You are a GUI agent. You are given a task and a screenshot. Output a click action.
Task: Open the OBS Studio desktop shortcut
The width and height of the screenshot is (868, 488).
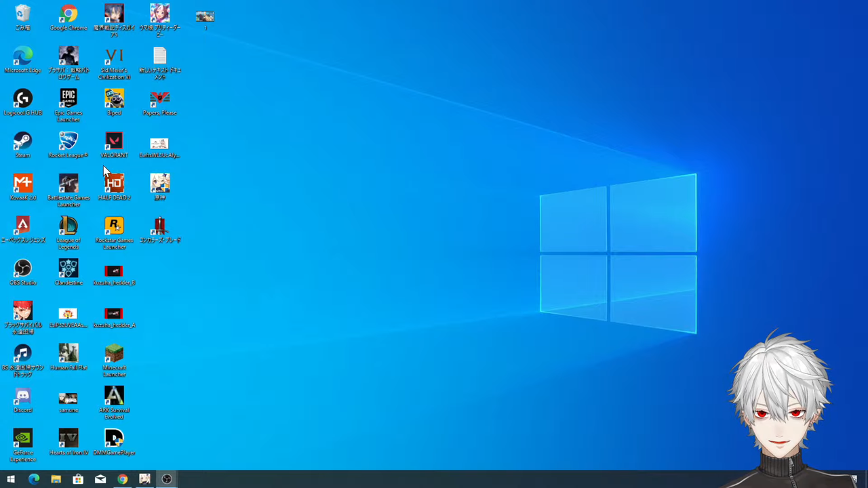click(x=22, y=272)
